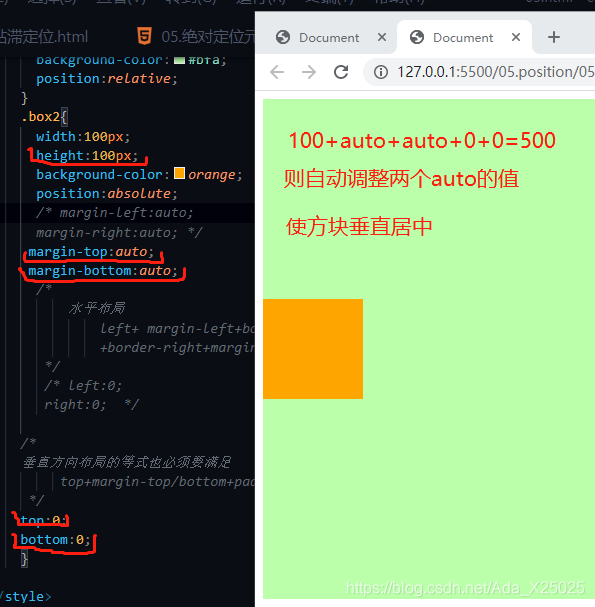Click the position:relative code line
595x607 pixels.
pyautogui.click(x=107, y=79)
